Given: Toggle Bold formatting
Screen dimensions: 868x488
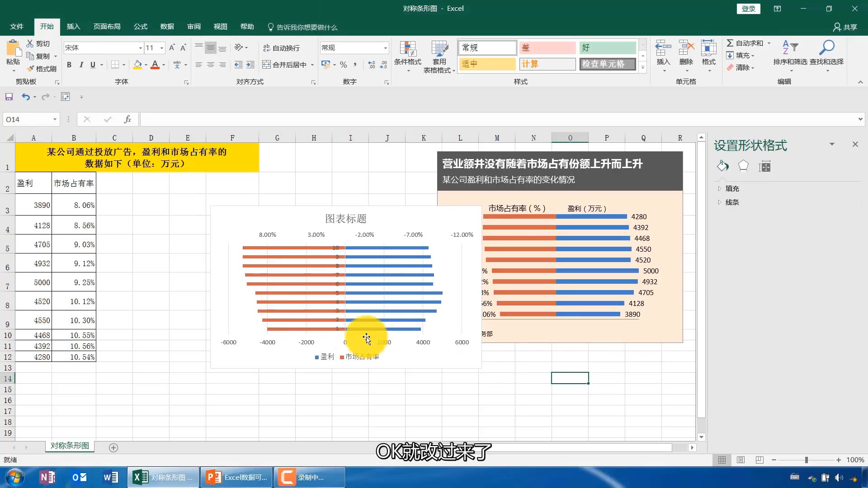Looking at the screenshot, I should pyautogui.click(x=69, y=65).
